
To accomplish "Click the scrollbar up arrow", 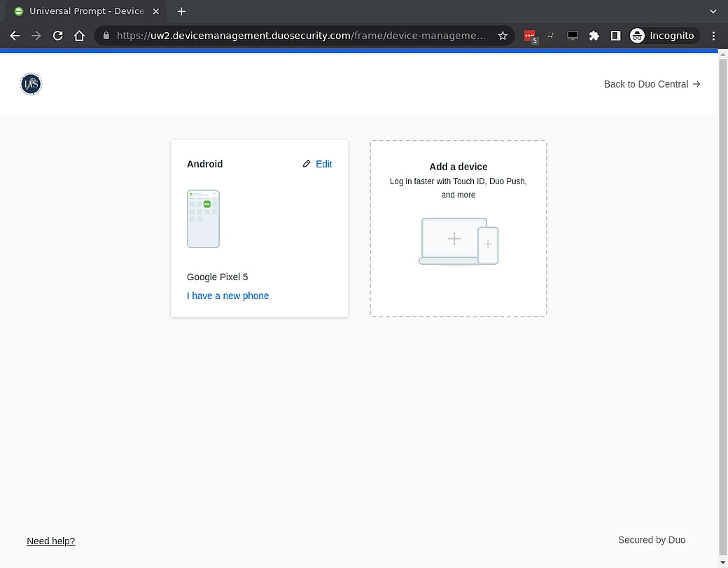I will (723, 55).
